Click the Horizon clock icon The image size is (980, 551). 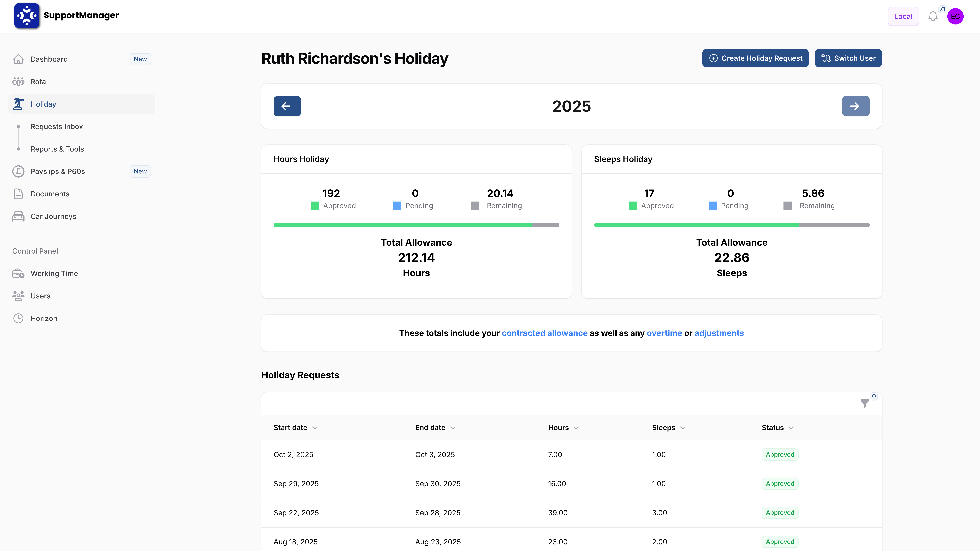click(18, 318)
